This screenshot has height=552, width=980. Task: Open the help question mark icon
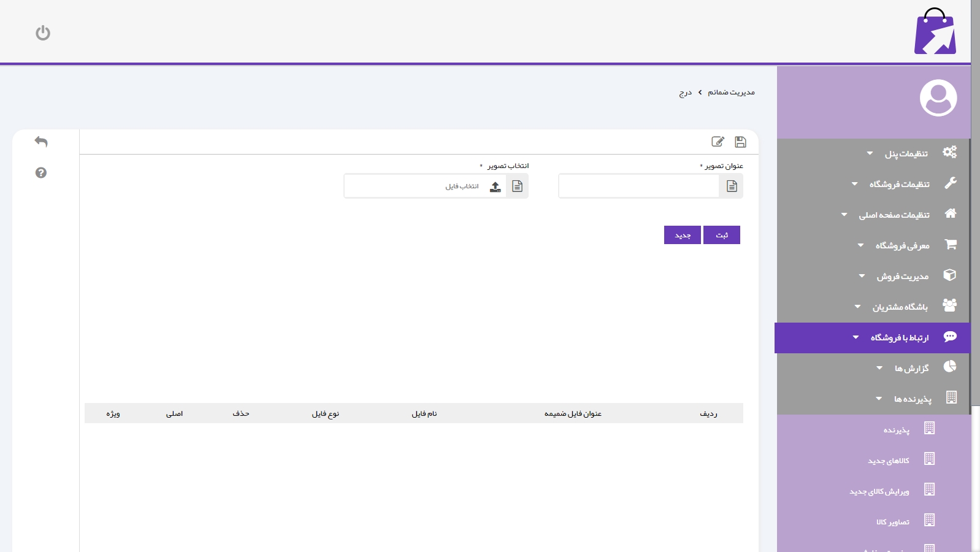(x=41, y=173)
